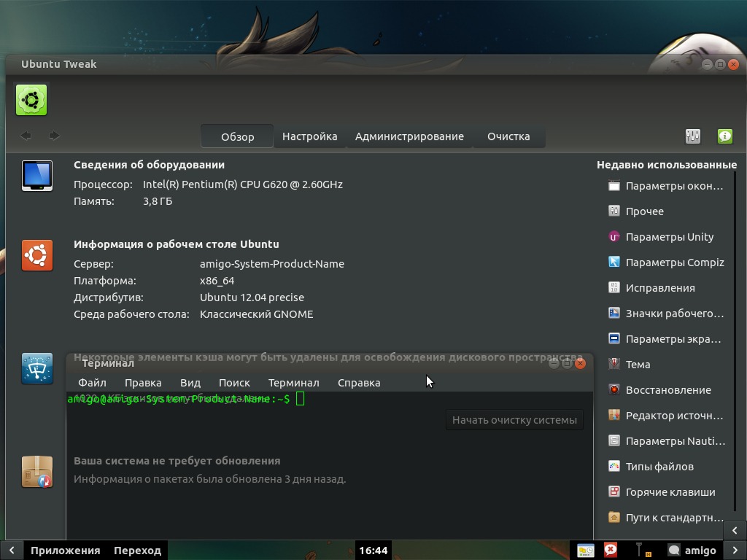This screenshot has height=560, width=747.
Task: Open the Переход panel menu
Action: [x=137, y=551]
